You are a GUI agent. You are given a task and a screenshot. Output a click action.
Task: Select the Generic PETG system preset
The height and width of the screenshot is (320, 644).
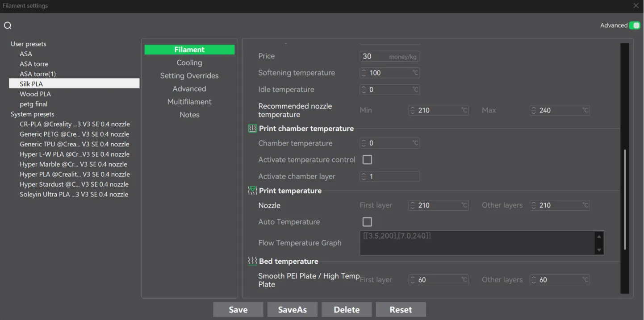click(x=74, y=134)
